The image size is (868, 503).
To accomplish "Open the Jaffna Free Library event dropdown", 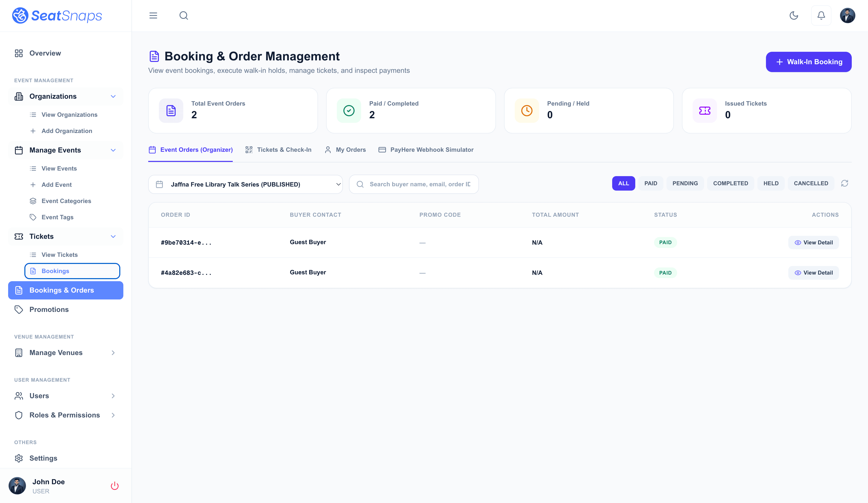I will click(246, 184).
